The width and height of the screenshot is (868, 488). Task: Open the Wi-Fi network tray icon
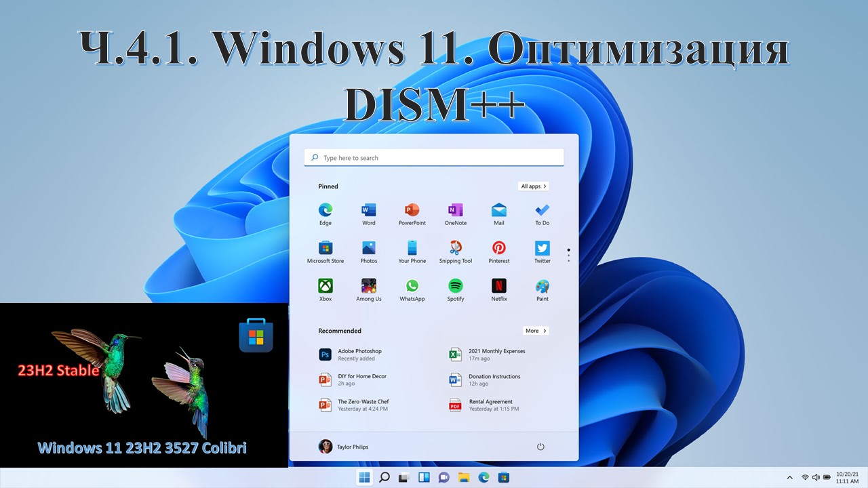(805, 477)
